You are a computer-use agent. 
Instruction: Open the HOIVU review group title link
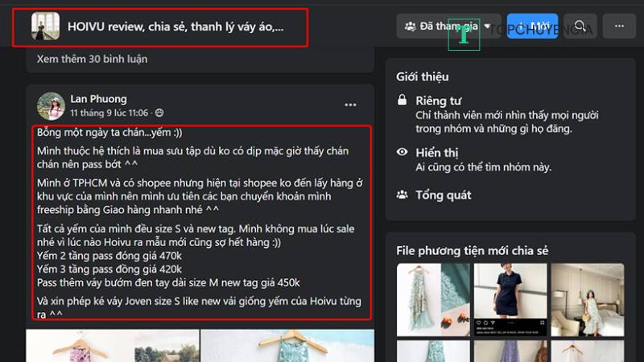(175, 27)
